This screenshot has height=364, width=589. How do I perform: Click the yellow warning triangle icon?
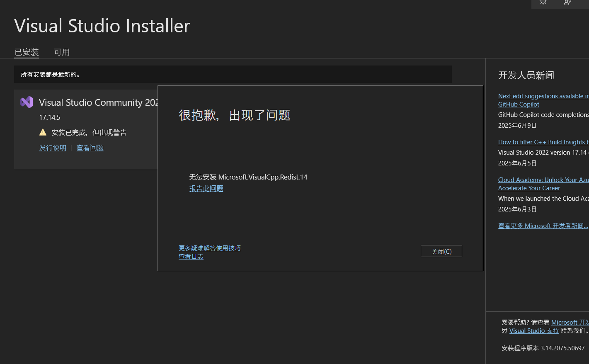pyautogui.click(x=43, y=132)
